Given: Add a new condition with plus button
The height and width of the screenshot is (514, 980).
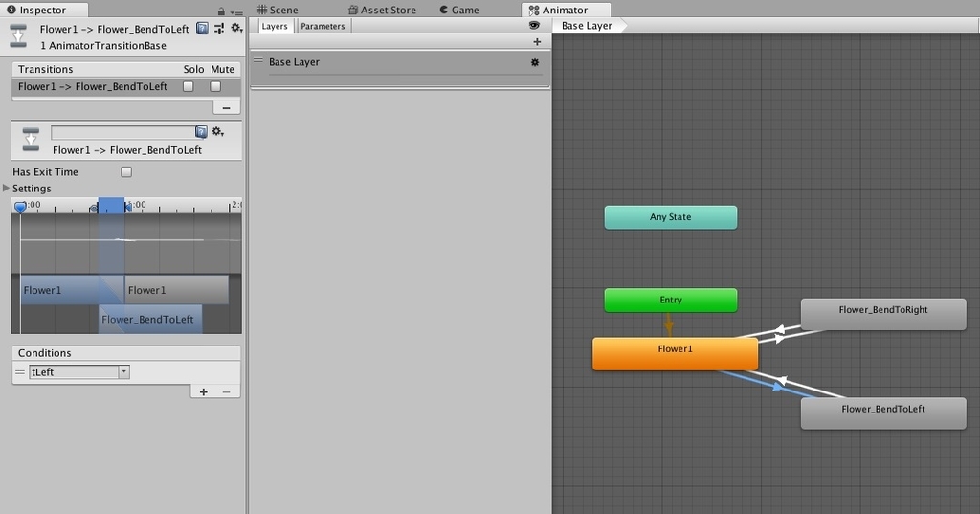Looking at the screenshot, I should [x=203, y=392].
